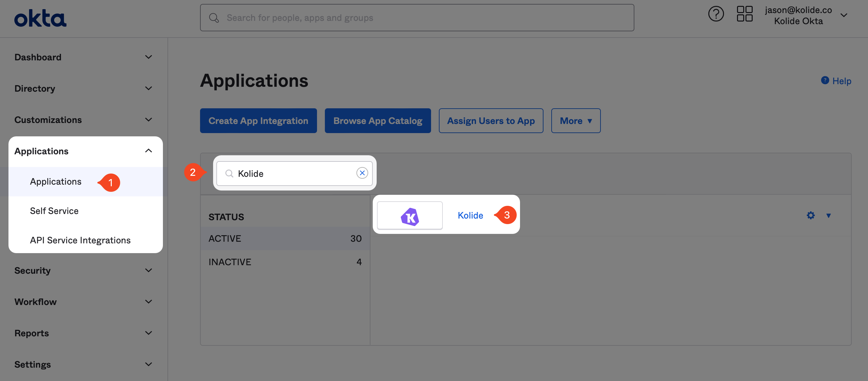Open the account dropdown for jason@kolide.co

[844, 15]
